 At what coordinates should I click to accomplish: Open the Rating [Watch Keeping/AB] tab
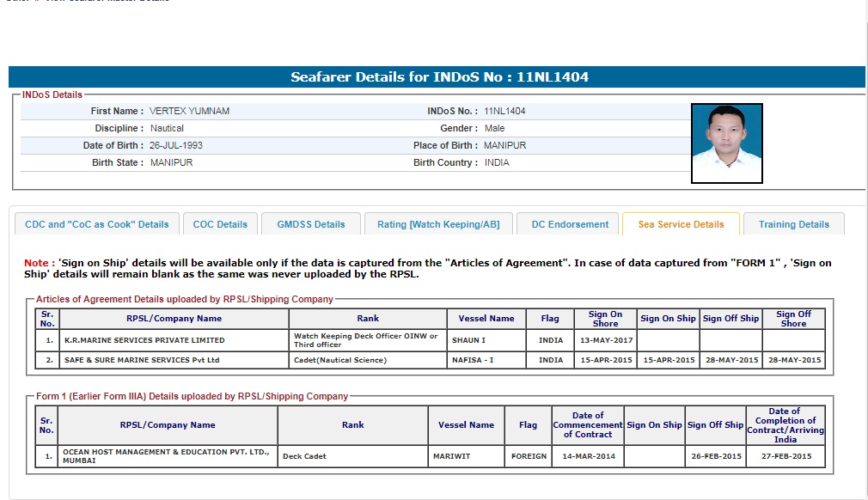438,224
